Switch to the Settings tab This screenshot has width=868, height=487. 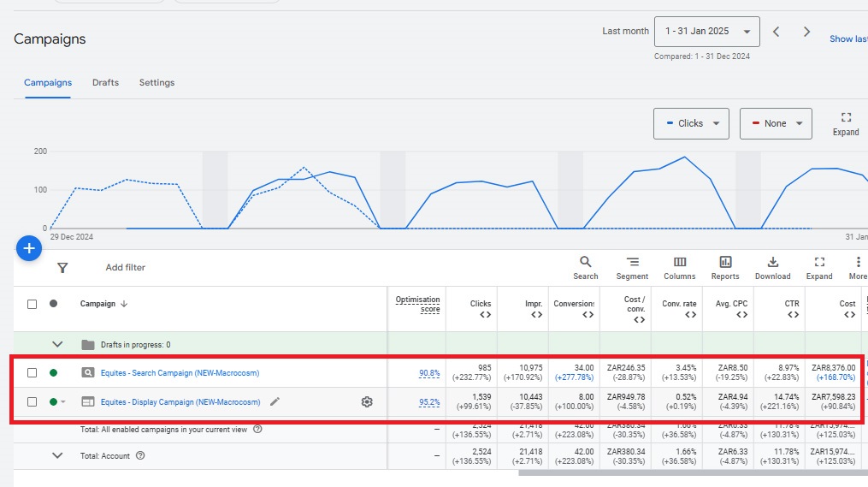(x=156, y=83)
